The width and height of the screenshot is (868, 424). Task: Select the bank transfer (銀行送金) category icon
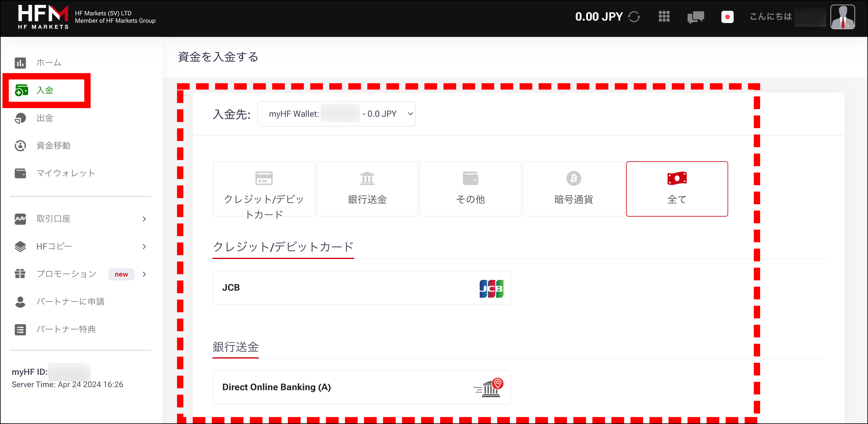pos(367,189)
